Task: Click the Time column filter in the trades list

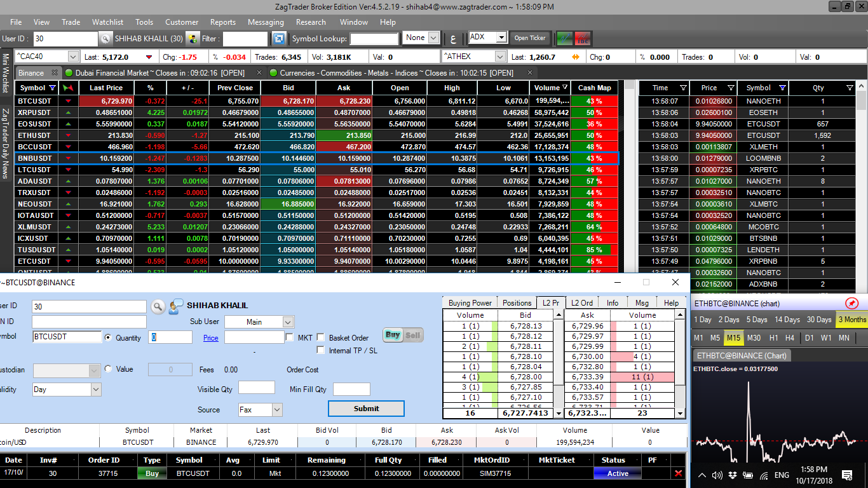Action: tap(683, 88)
